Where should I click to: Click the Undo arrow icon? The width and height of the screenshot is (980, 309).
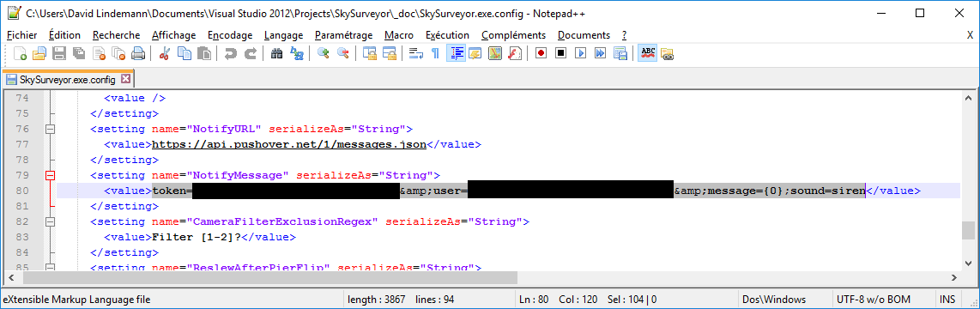coord(231,53)
